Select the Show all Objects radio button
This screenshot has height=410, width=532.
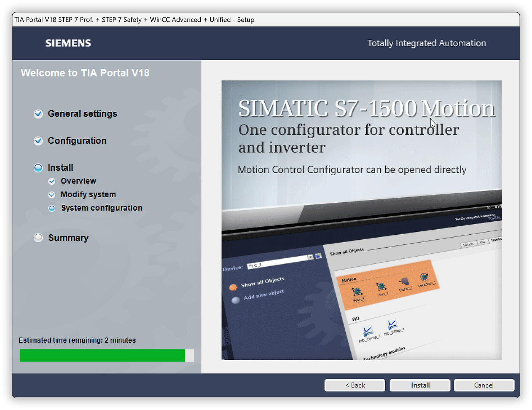point(234,287)
